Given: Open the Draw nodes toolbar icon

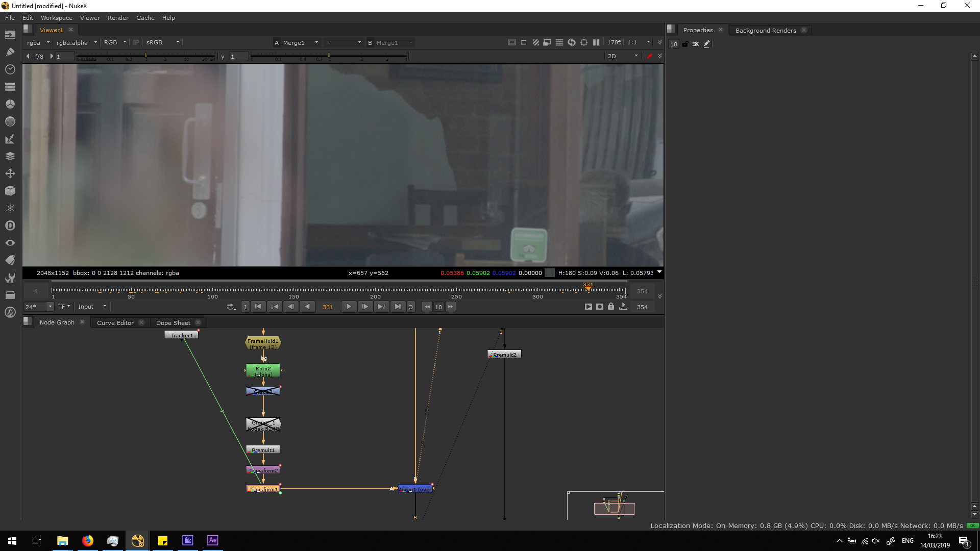Looking at the screenshot, I should click(10, 52).
